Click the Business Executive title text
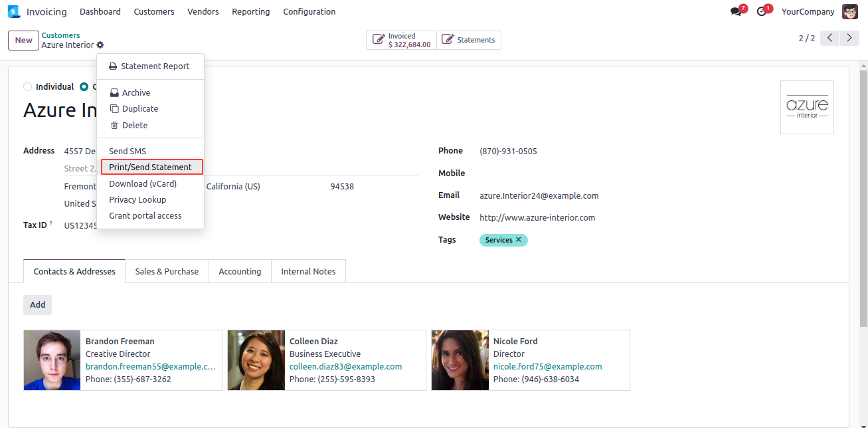This screenshot has height=428, width=868. click(325, 354)
